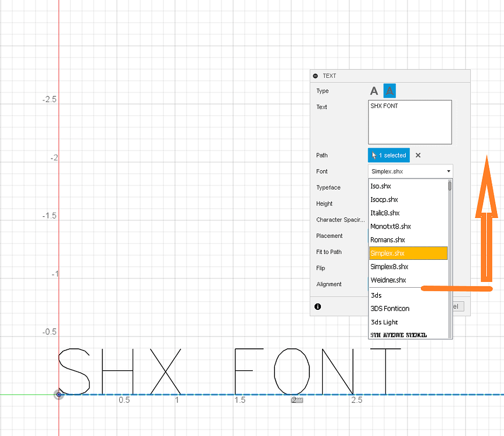Screen dimensions: 504x436
Task: Clear the path selection with X
Action: coord(418,155)
